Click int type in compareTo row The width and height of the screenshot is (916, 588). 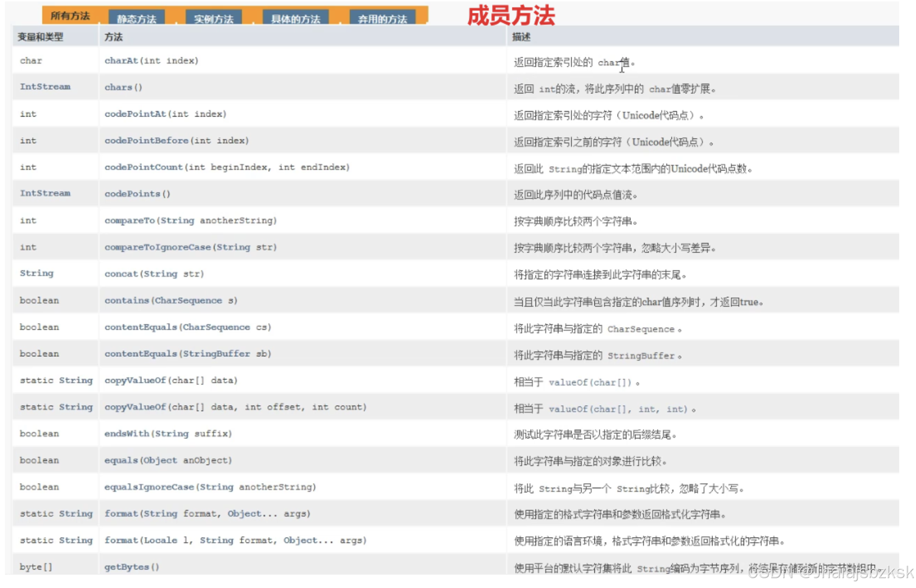coord(28,220)
